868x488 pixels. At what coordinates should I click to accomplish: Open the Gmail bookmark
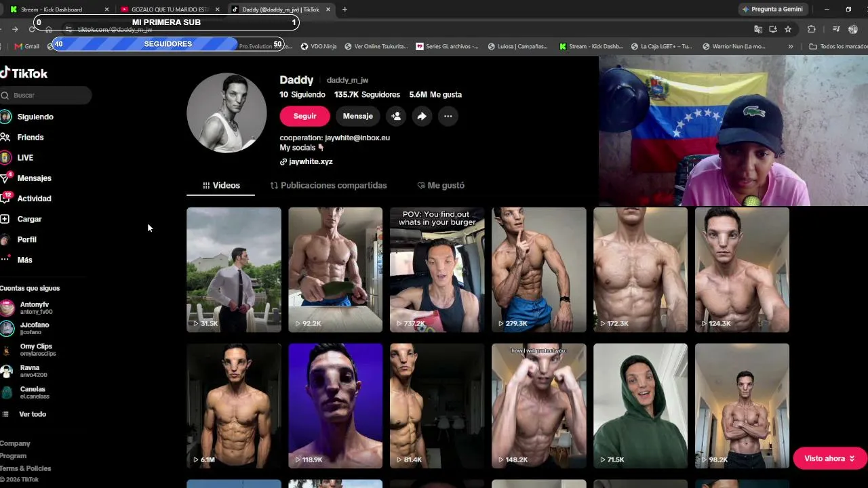click(x=27, y=47)
